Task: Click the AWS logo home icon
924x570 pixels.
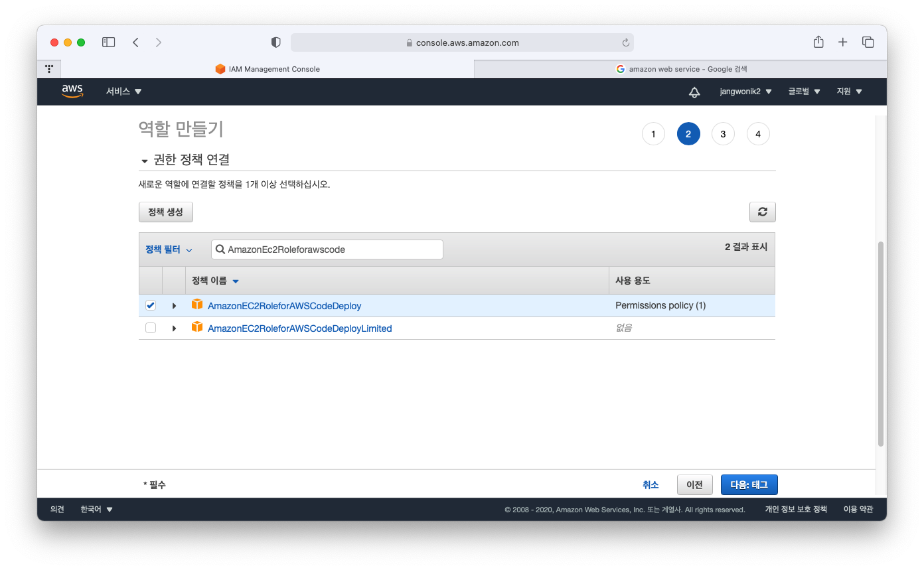Action: tap(72, 92)
